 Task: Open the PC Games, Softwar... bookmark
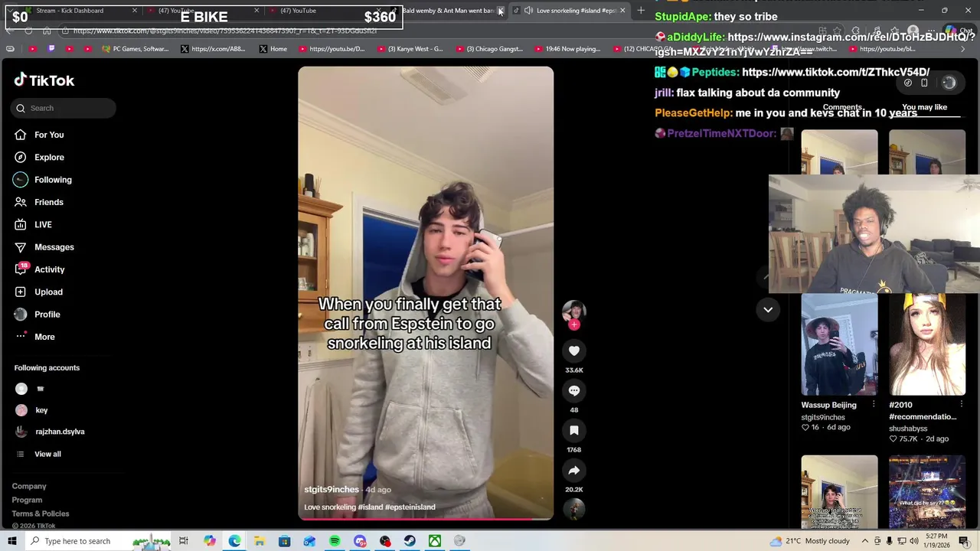pyautogui.click(x=135, y=49)
